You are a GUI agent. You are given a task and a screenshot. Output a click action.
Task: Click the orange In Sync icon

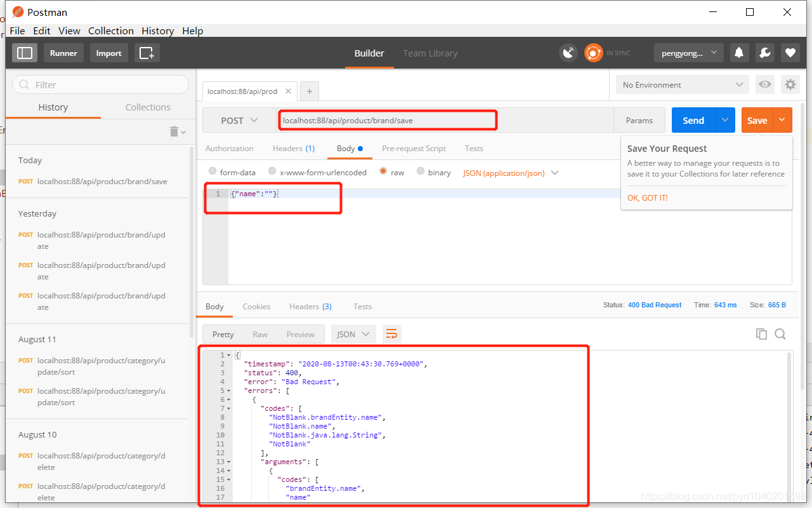click(594, 53)
